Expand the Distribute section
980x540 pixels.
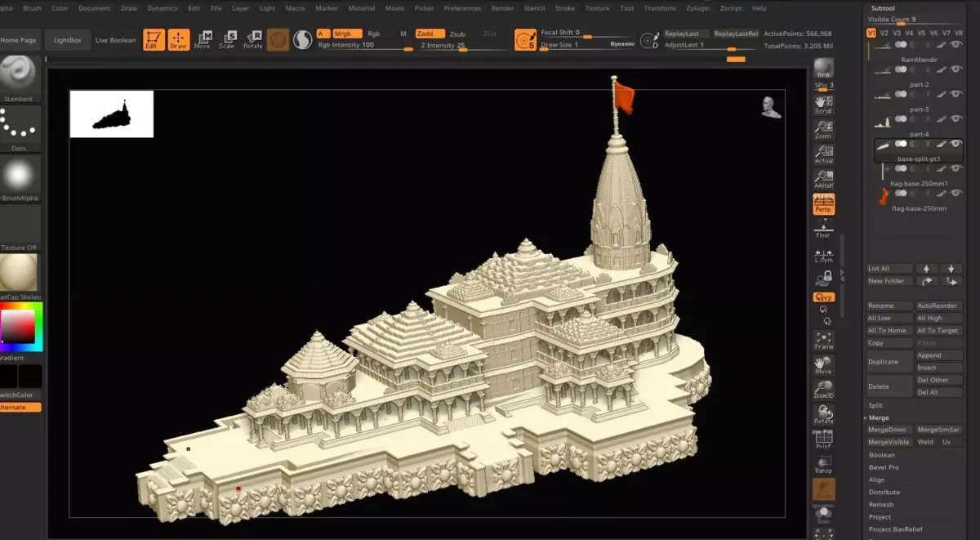click(884, 492)
